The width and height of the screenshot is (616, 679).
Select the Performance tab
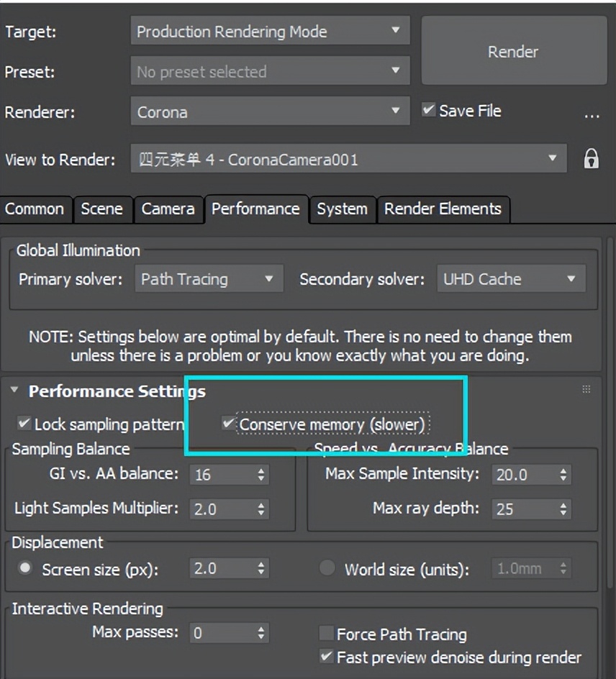(256, 209)
